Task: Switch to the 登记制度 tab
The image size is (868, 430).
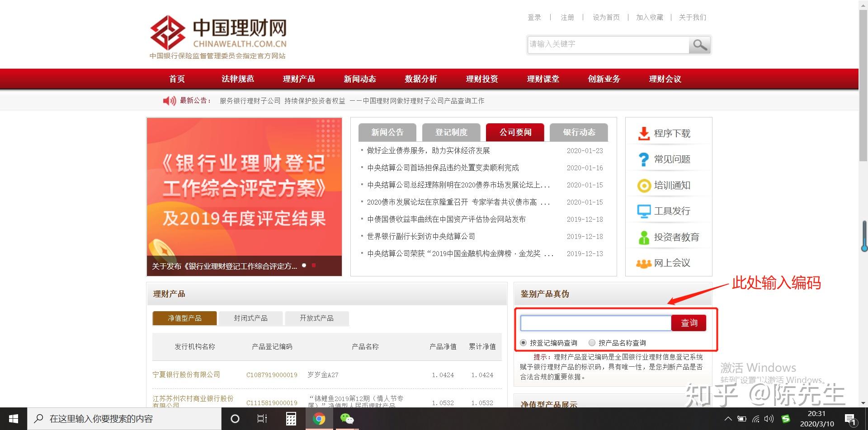Action: [451, 132]
